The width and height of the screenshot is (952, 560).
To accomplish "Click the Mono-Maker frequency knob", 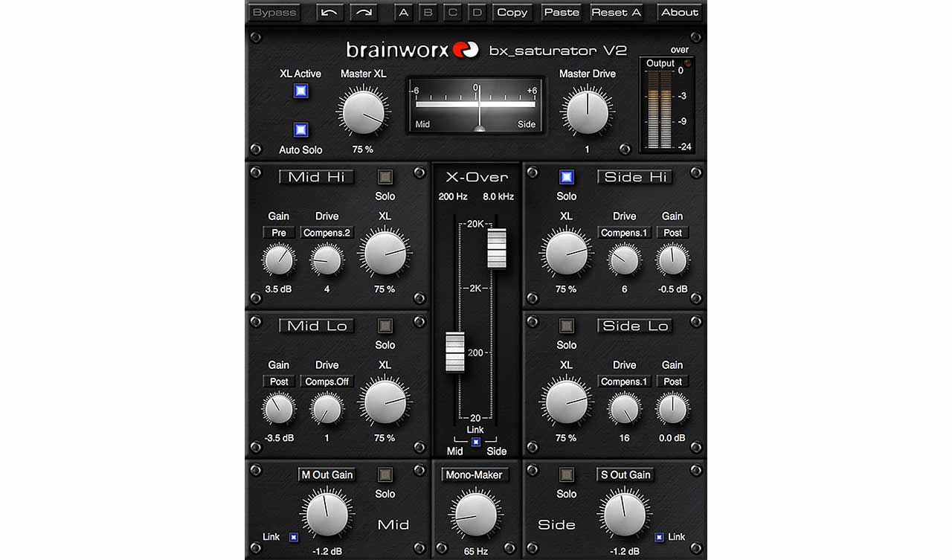I will 475,515.
